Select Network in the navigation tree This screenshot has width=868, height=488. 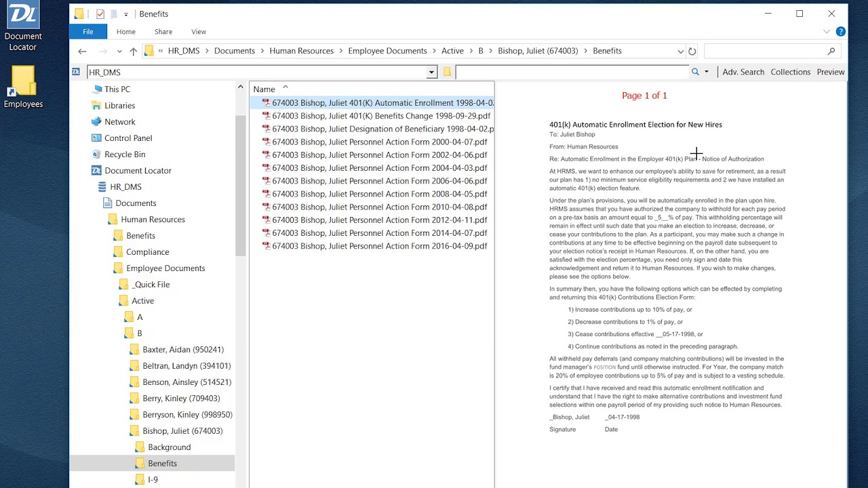(x=120, y=122)
